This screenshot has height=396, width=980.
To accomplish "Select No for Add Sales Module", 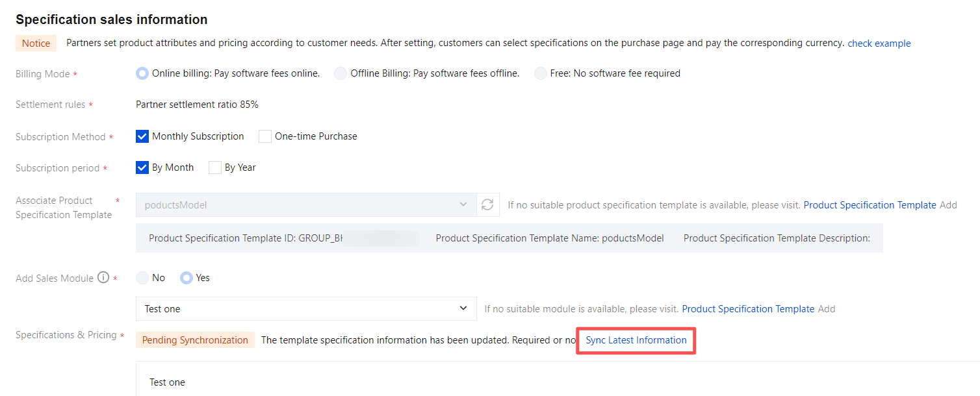I will [142, 278].
